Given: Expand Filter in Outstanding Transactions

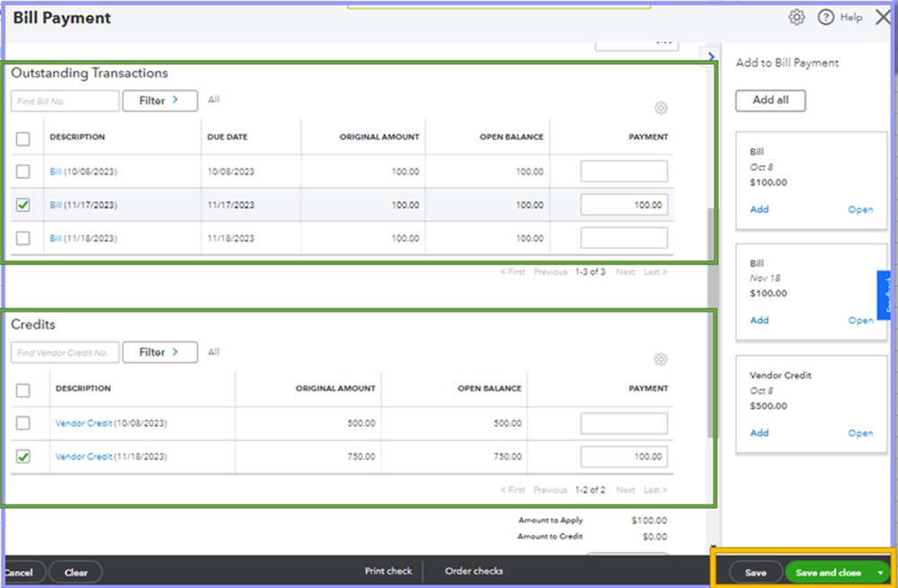Looking at the screenshot, I should pyautogui.click(x=160, y=101).
